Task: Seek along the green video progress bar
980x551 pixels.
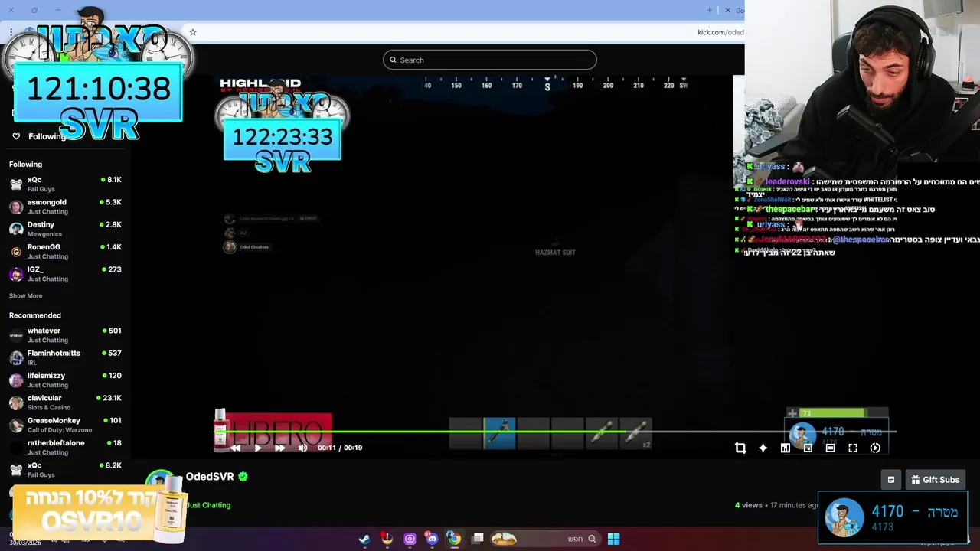Action: (x=554, y=432)
